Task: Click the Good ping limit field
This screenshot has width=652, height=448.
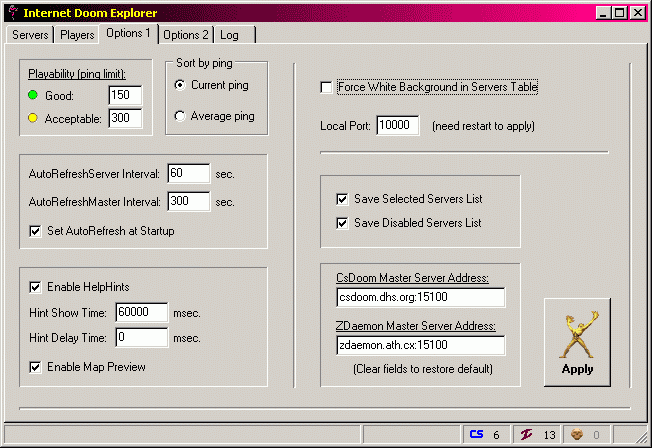Action: pyautogui.click(x=125, y=95)
